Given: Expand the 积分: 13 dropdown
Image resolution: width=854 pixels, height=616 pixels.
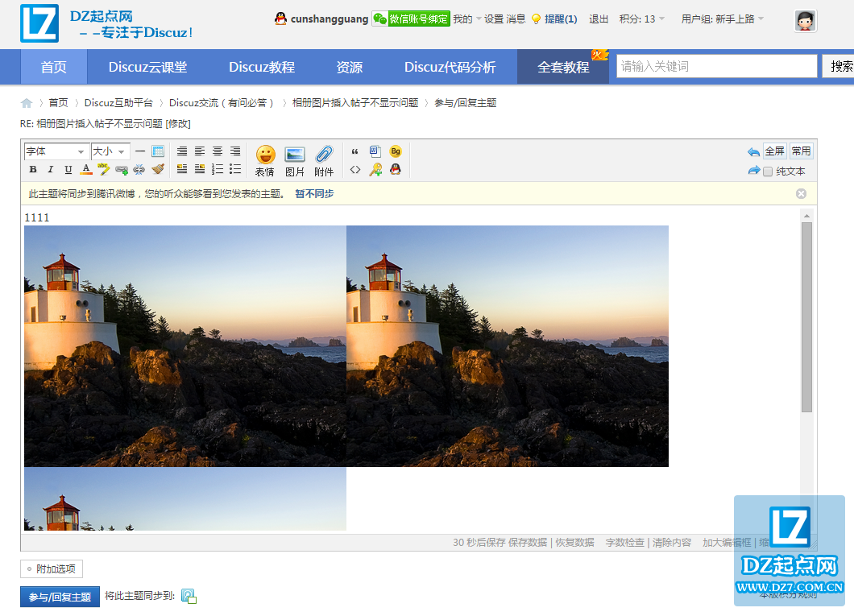Looking at the screenshot, I should pos(641,19).
